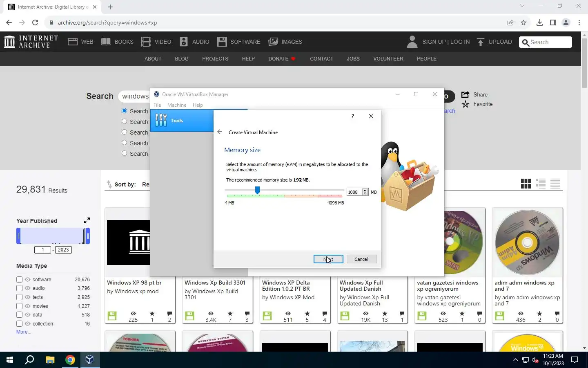Viewport: 588px width, 368px height.
Task: Expand More media types link
Action: [x=23, y=332]
